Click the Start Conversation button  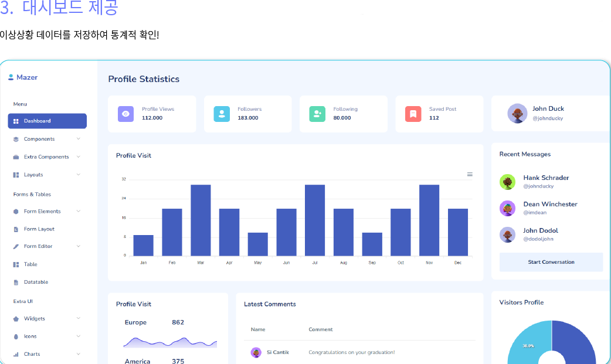click(x=551, y=262)
